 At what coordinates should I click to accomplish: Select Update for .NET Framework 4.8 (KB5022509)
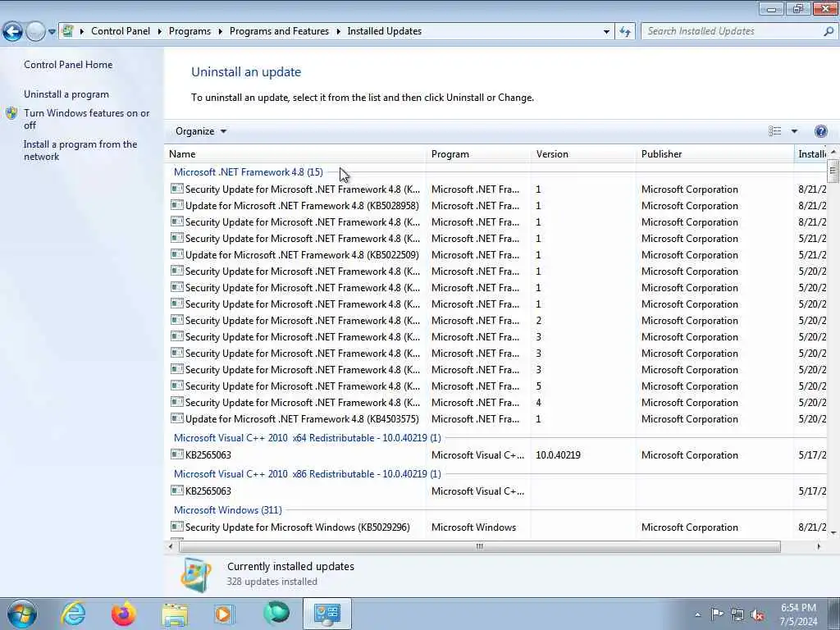coord(302,255)
